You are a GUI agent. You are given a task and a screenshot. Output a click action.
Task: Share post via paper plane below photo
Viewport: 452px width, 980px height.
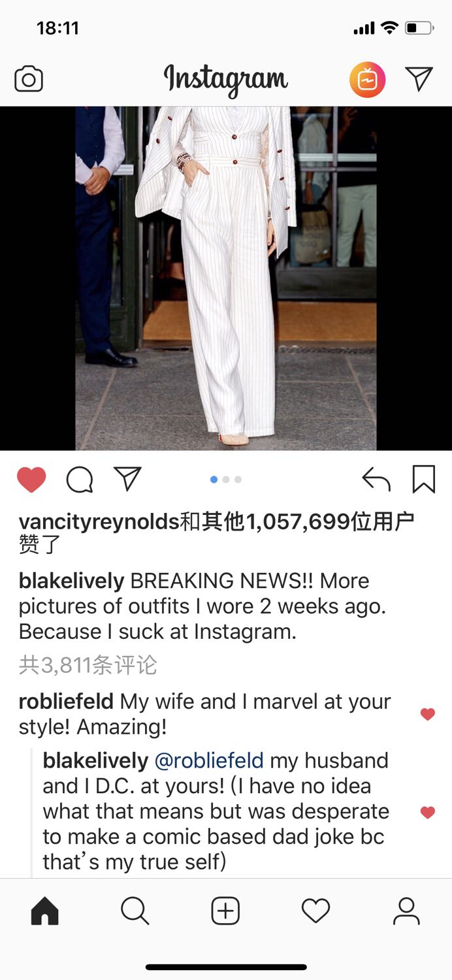pyautogui.click(x=127, y=479)
